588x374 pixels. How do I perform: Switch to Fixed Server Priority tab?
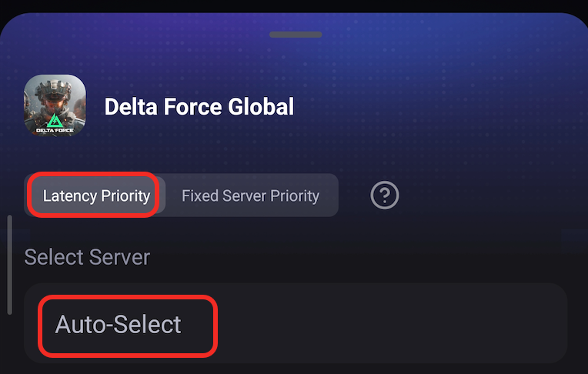click(x=250, y=195)
